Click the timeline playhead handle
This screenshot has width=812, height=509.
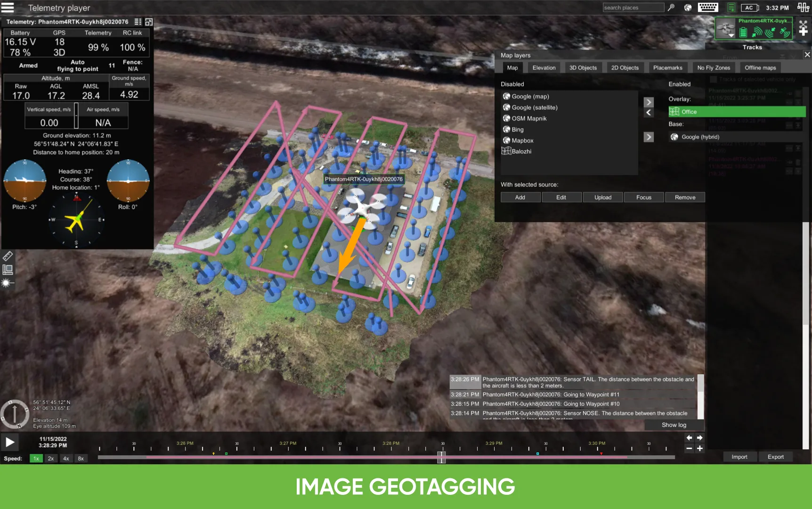(441, 457)
